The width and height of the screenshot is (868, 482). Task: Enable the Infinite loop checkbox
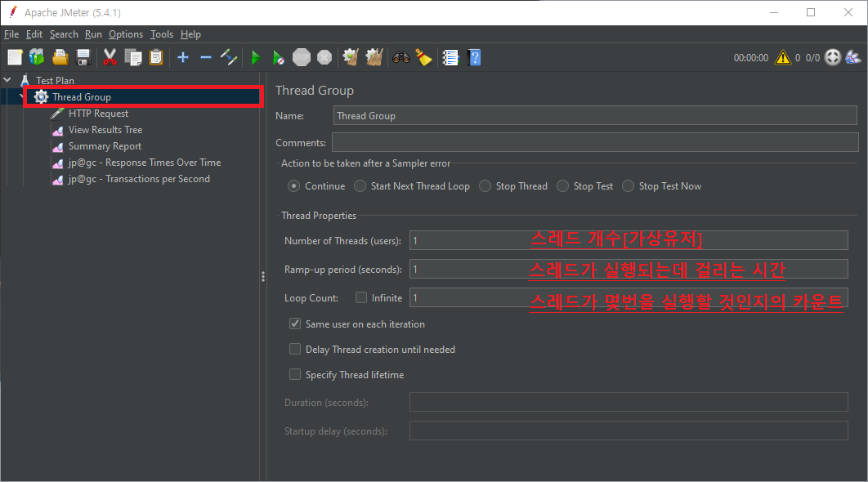coord(361,297)
